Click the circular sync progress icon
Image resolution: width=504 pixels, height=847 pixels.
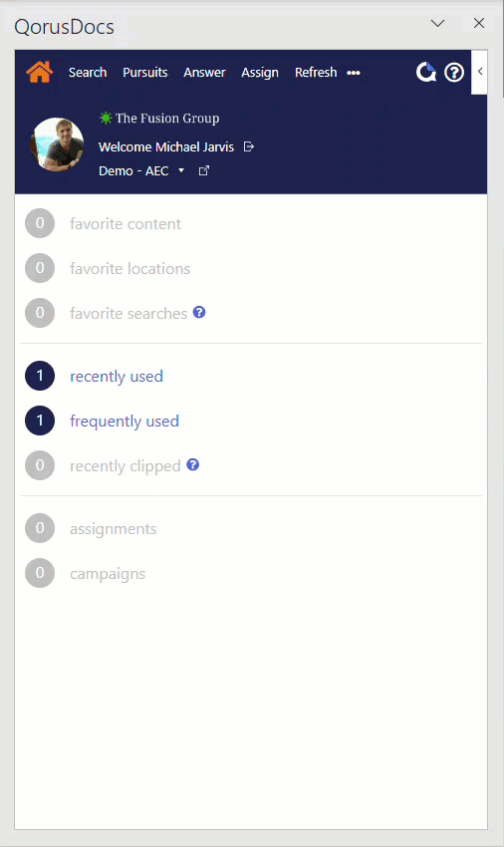coord(426,72)
